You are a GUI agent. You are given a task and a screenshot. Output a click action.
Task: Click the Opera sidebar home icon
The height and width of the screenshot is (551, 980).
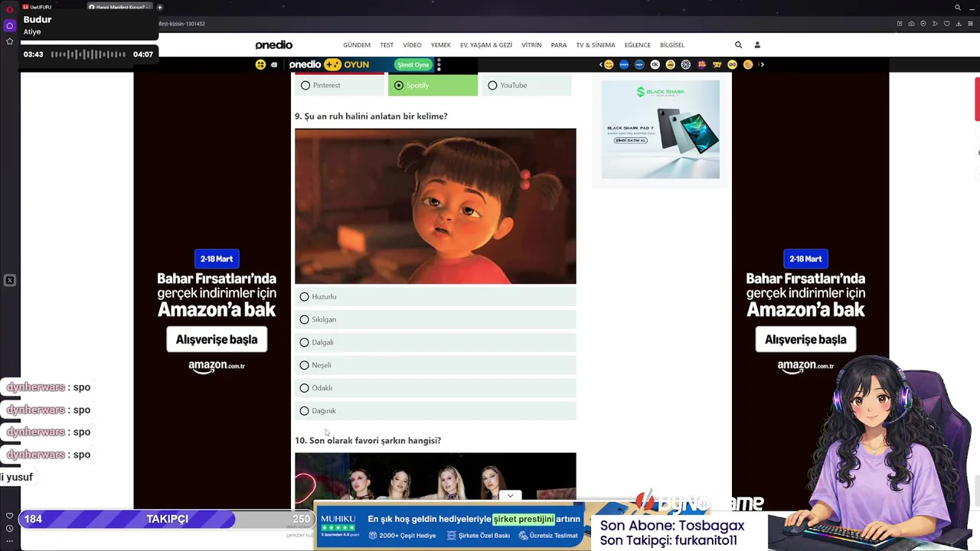click(9, 25)
